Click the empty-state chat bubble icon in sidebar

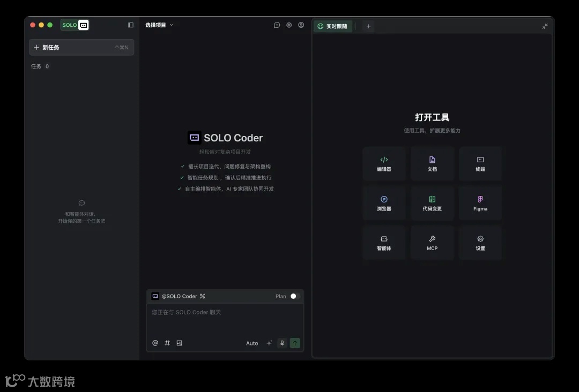81,203
